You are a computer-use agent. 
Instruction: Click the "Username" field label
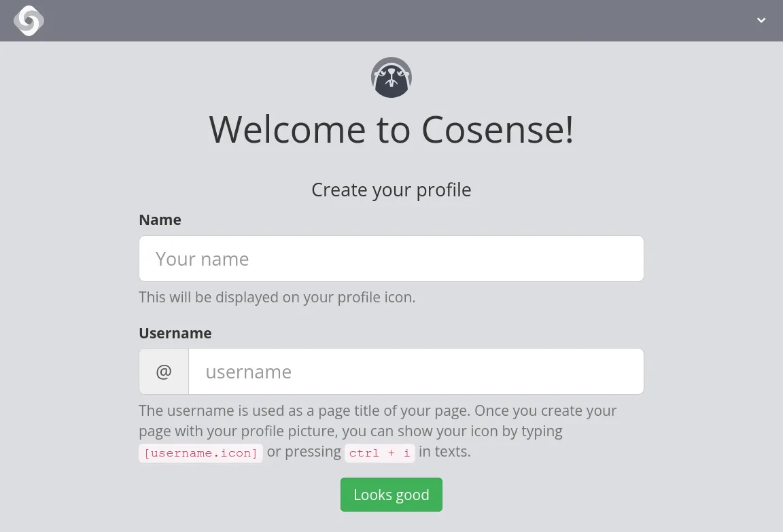(175, 334)
